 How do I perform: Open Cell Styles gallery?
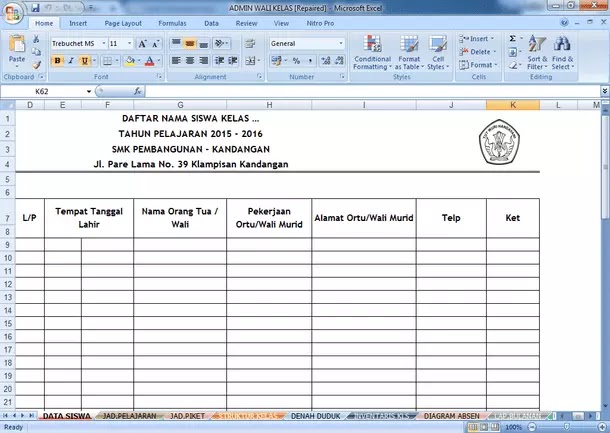tap(438, 53)
